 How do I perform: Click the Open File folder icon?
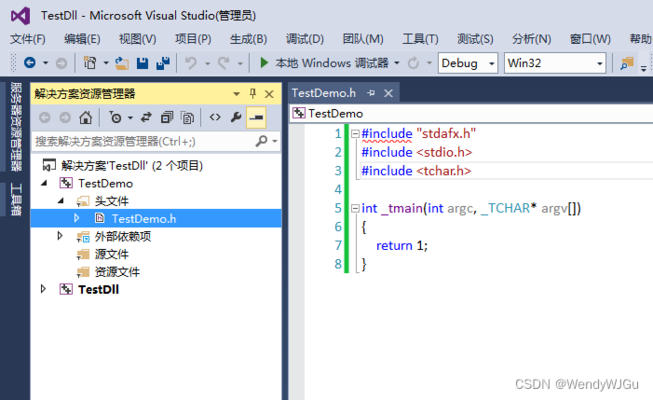(122, 63)
